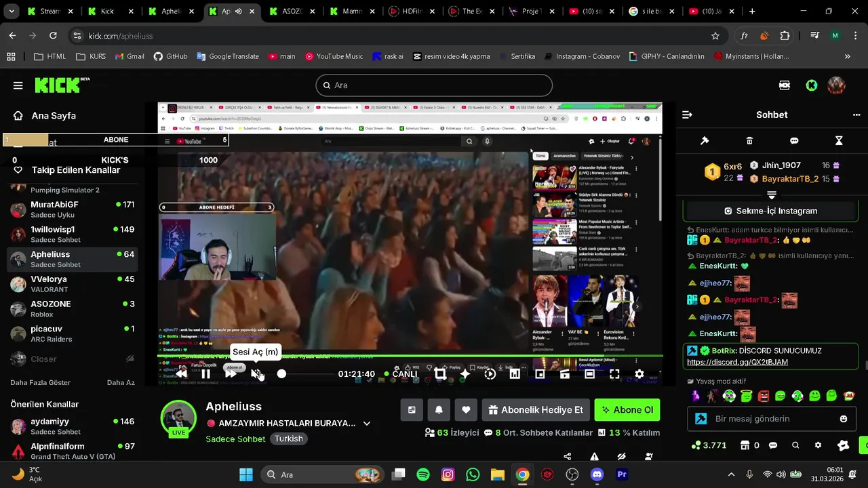Open the Turkish language tag
Screen dimensions: 868x488
289,439
